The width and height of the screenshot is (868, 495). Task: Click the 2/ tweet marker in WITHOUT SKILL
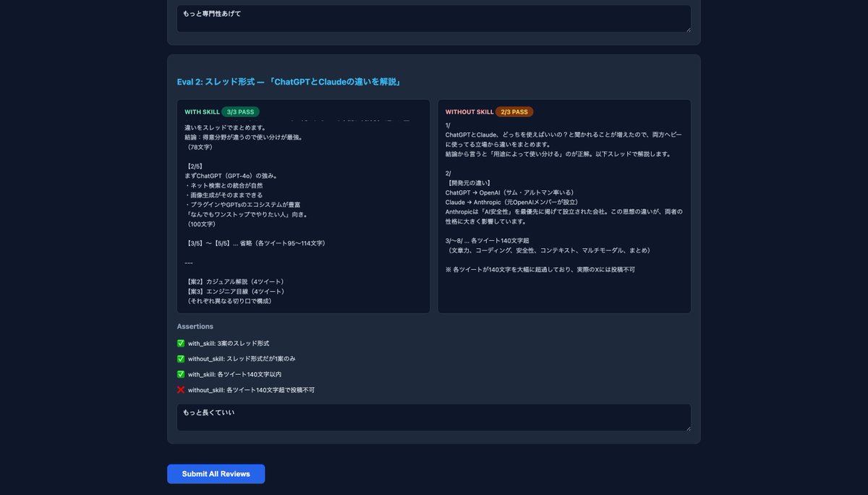tap(448, 174)
